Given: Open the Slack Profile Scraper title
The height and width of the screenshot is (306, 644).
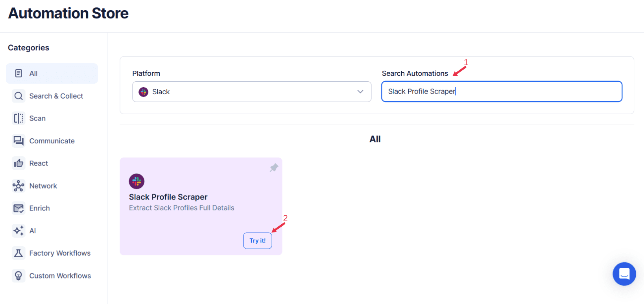Looking at the screenshot, I should tap(168, 197).
